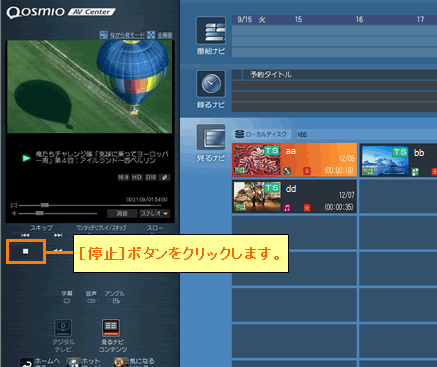Click the local disk drive icon
437x367 pixels.
239,134
